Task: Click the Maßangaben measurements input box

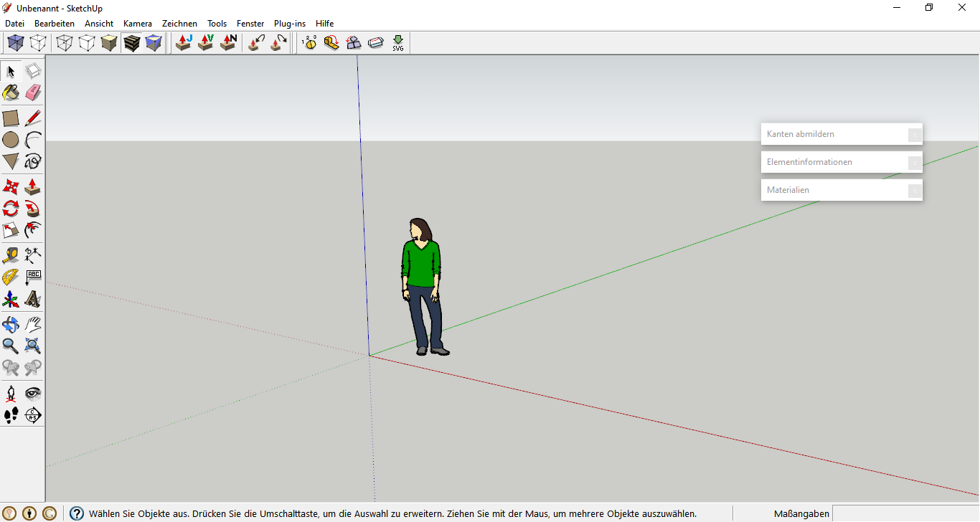Action: coord(906,513)
